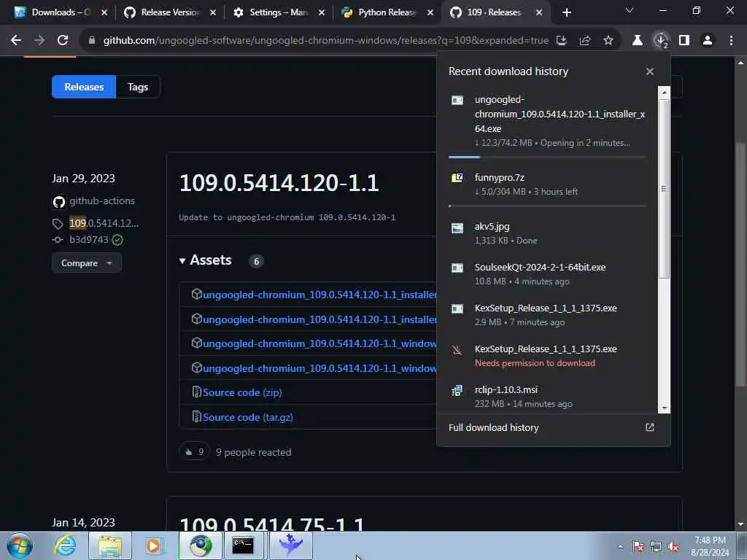Click the verified commit checkmark icon
The width and height of the screenshot is (747, 560).
click(117, 240)
